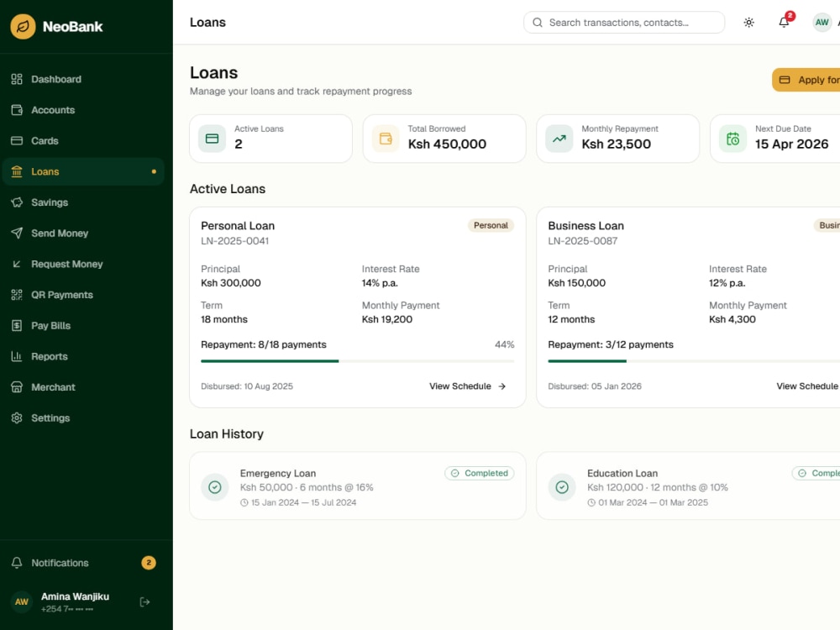This screenshot has height=630, width=840.
Task: Open the Cards section
Action: coord(83,141)
